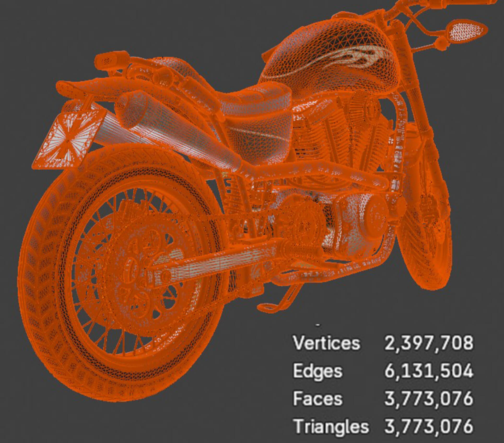Click the 3,773,076 value beside Faces

(429, 399)
